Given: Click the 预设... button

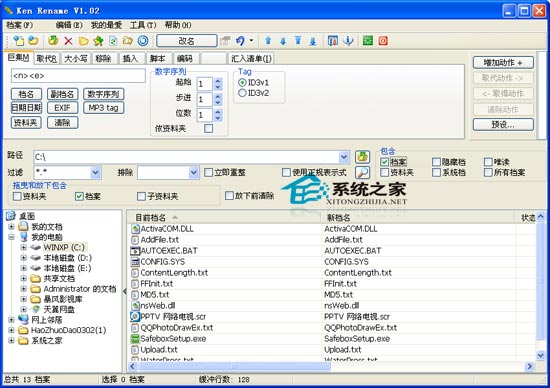Looking at the screenshot, I should pyautogui.click(x=503, y=125).
